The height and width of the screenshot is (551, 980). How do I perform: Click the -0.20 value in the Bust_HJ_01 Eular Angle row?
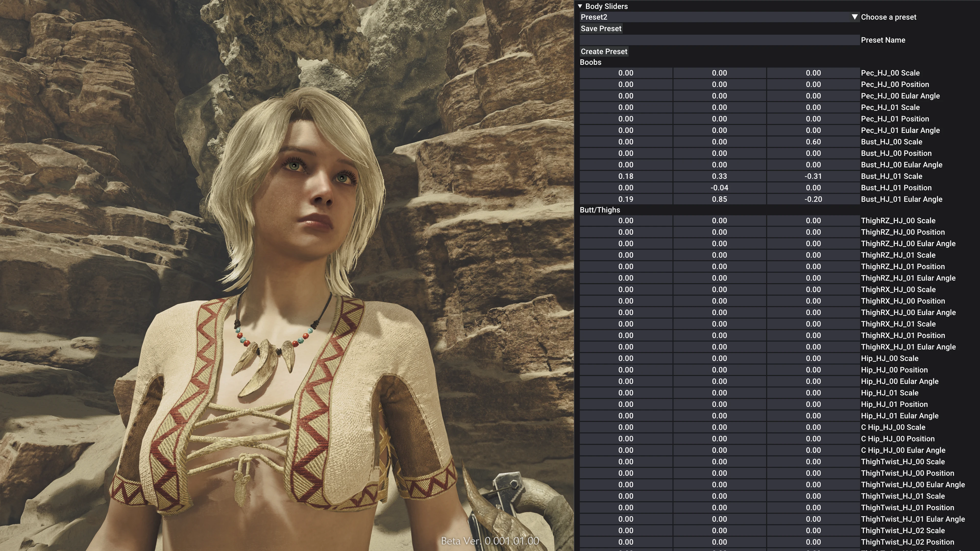tap(813, 199)
